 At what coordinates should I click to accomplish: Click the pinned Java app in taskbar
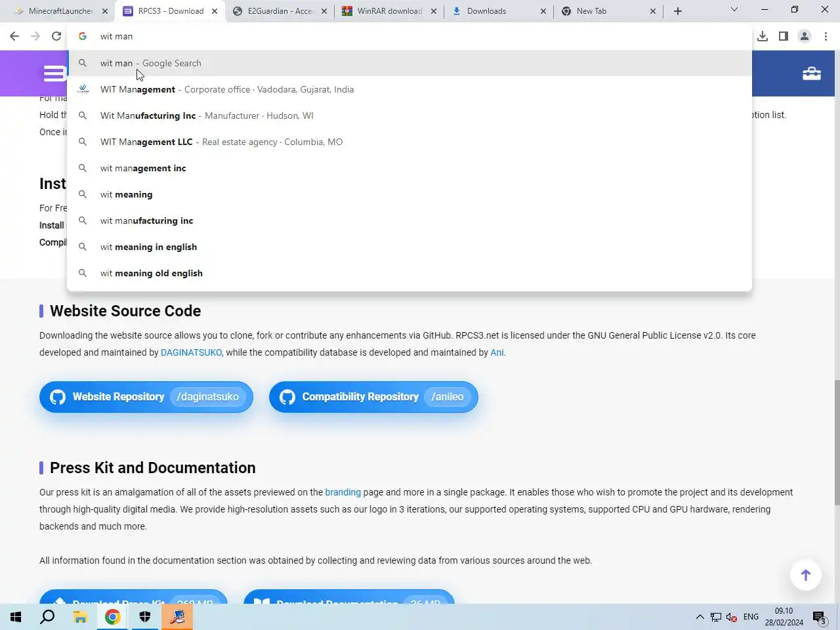point(177,617)
